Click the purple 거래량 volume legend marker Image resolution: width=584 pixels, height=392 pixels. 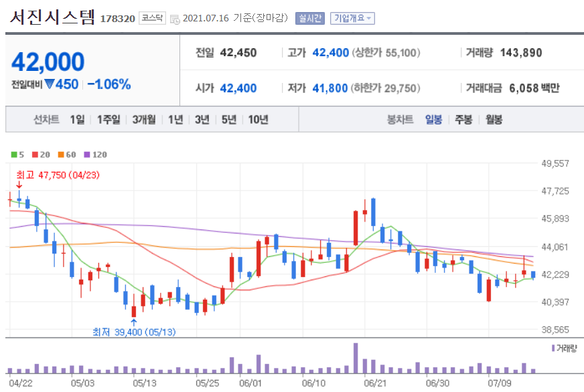[x=553, y=348]
